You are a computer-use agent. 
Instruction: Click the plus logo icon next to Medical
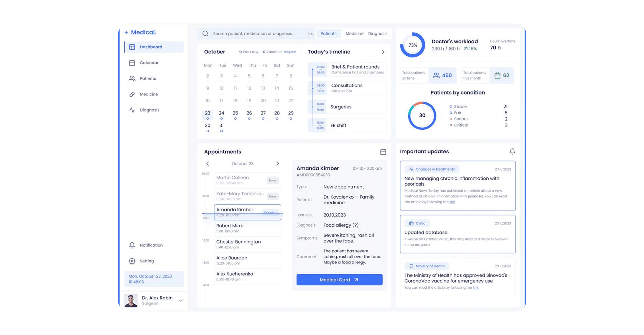click(126, 32)
